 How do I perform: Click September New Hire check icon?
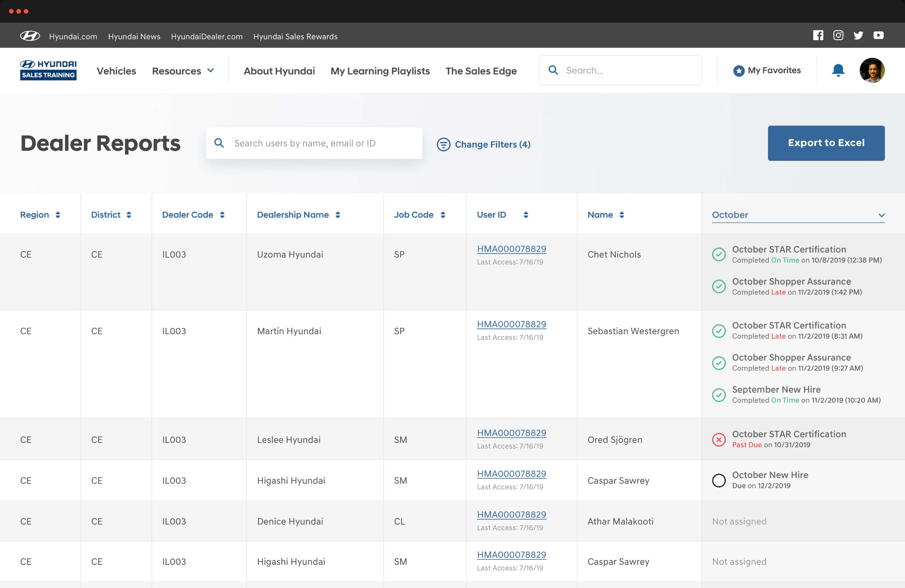click(x=719, y=395)
